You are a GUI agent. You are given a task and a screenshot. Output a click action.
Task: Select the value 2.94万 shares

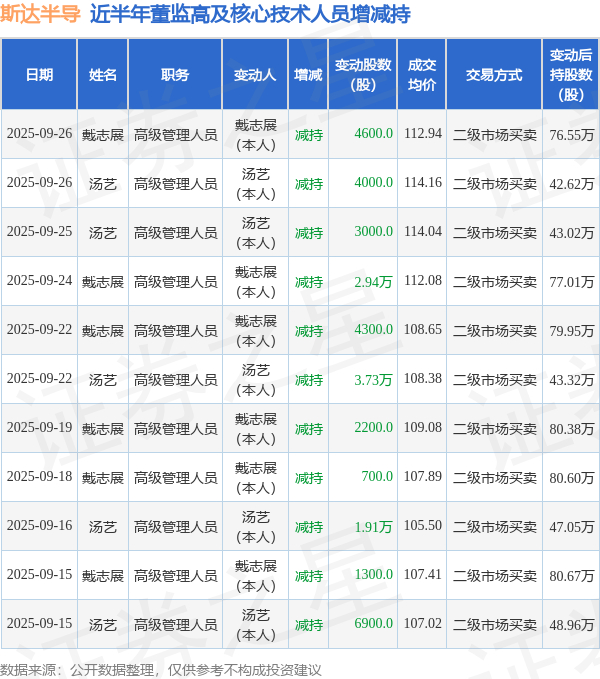pyautogui.click(x=373, y=282)
